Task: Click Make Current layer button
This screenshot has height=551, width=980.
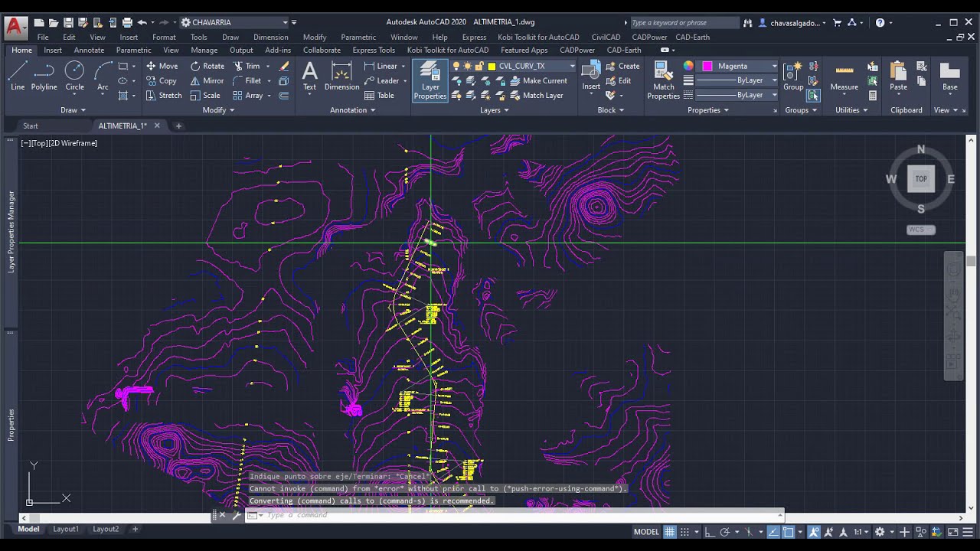Action: point(538,80)
